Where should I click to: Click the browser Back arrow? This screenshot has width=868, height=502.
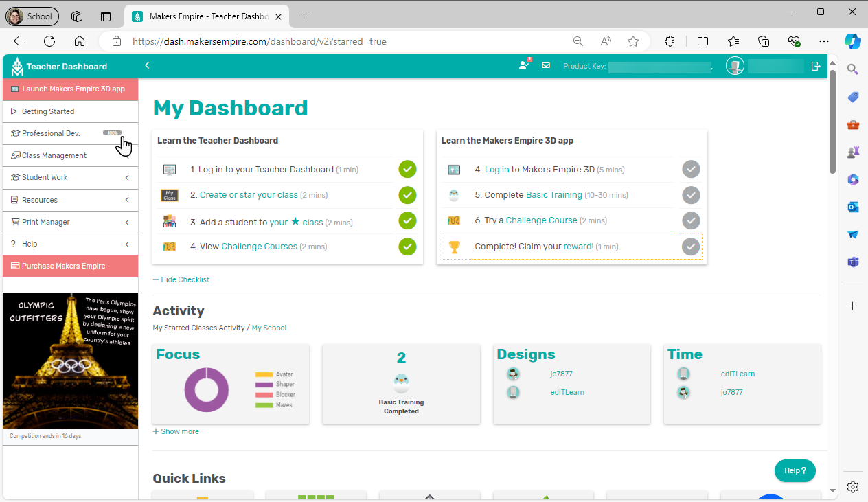pos(19,41)
